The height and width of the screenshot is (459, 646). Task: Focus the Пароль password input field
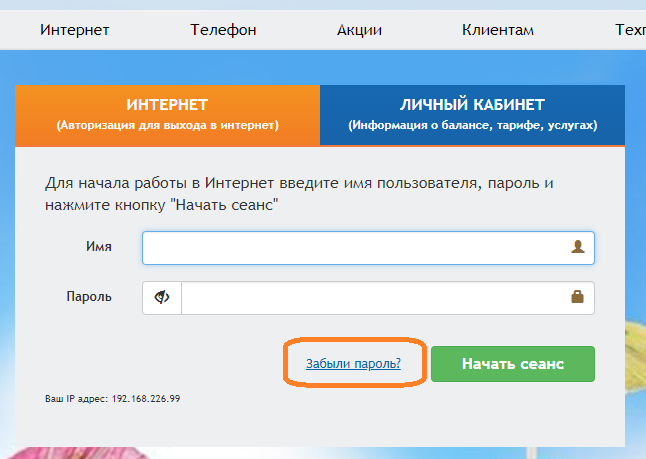(388, 298)
